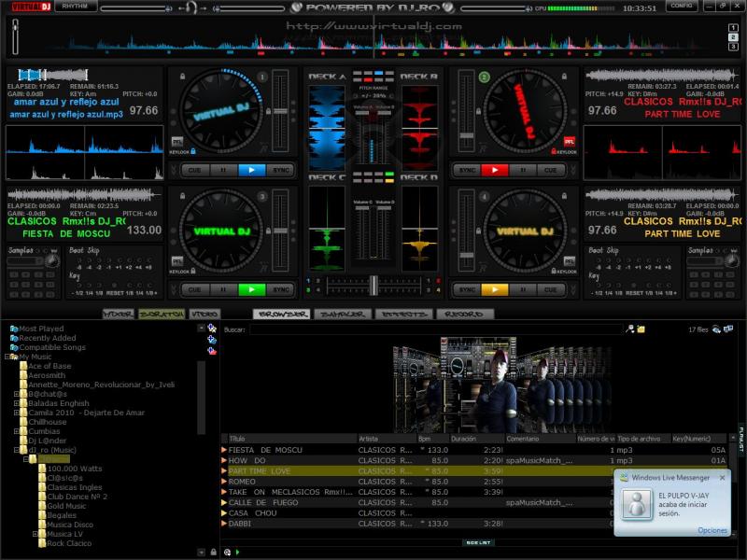Expand the Baladas Enghish folder
The width and height of the screenshot is (747, 560).
click(16, 403)
